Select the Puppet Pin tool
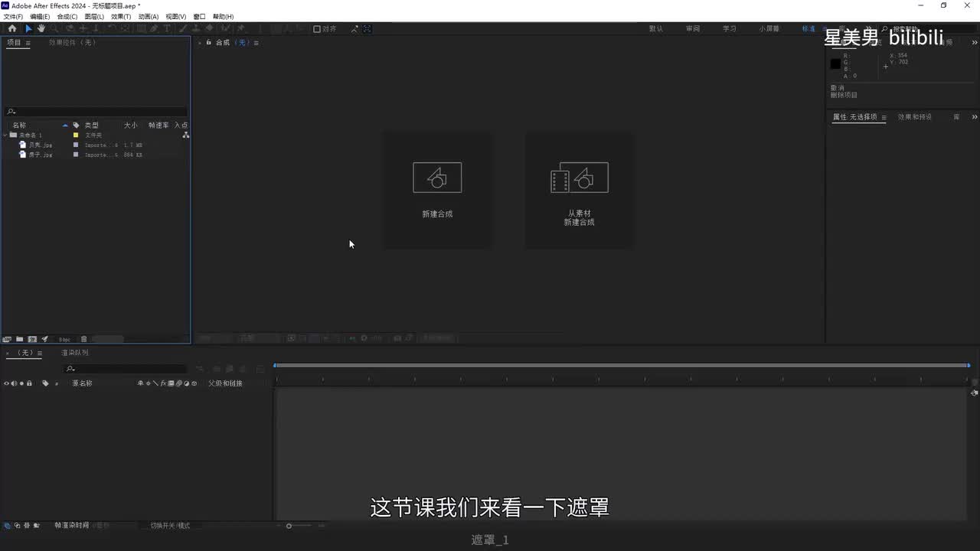The height and width of the screenshot is (551, 980). pyautogui.click(x=240, y=28)
